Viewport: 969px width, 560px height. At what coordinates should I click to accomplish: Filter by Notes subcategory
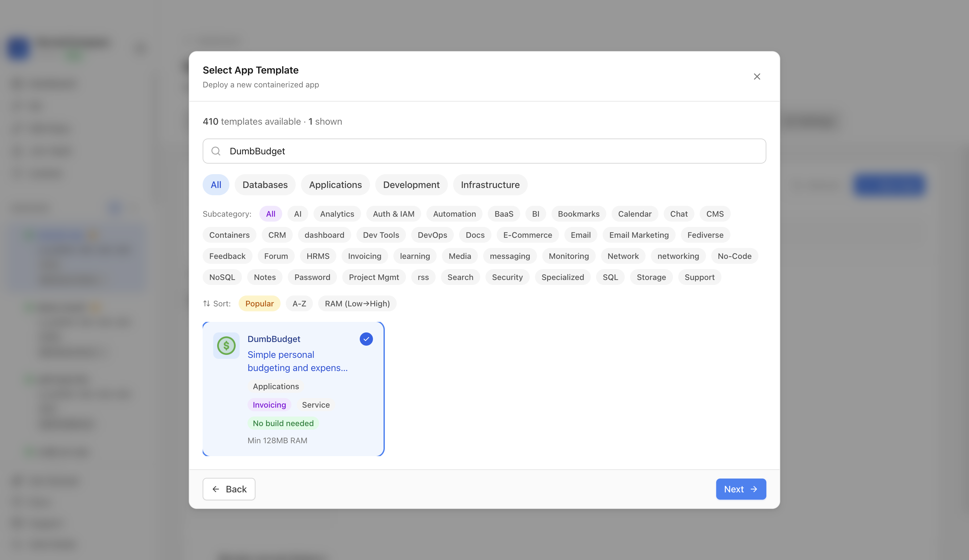click(x=265, y=277)
